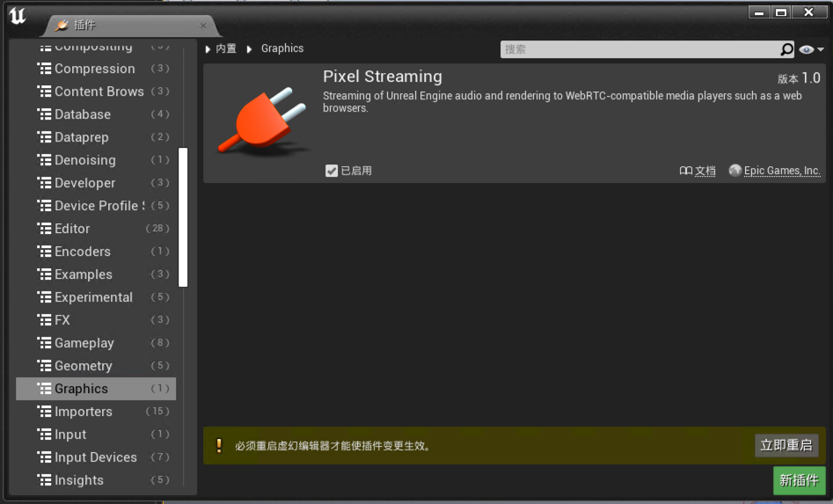Open the Editor category
Screen dimensions: 833x504
point(96,229)
